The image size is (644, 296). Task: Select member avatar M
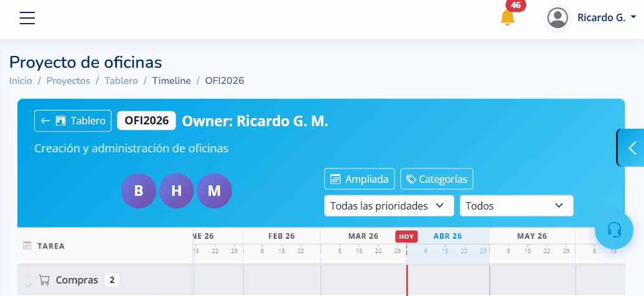tap(214, 191)
